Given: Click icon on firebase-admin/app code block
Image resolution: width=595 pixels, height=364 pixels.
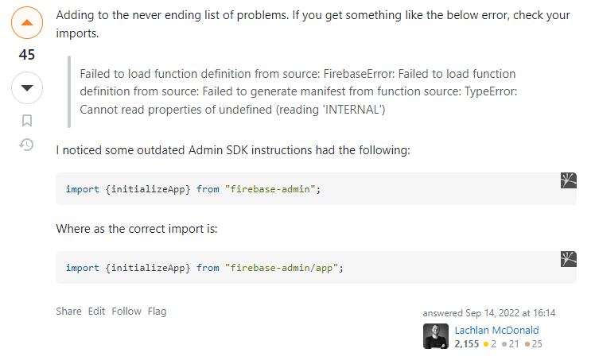Looking at the screenshot, I should click(x=569, y=259).
